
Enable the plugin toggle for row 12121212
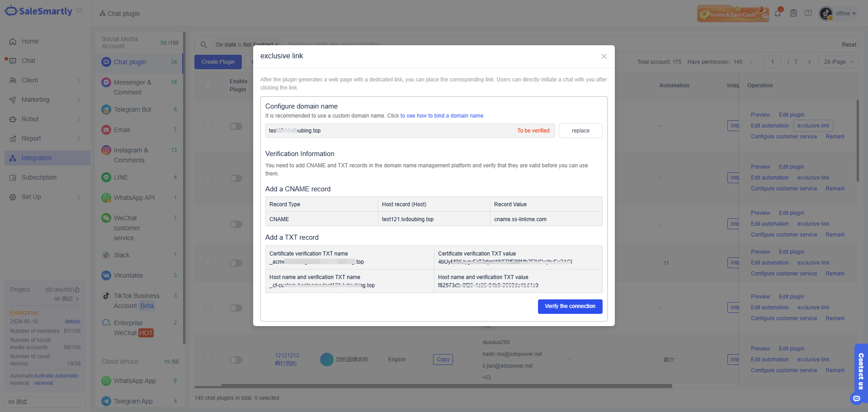tap(236, 360)
